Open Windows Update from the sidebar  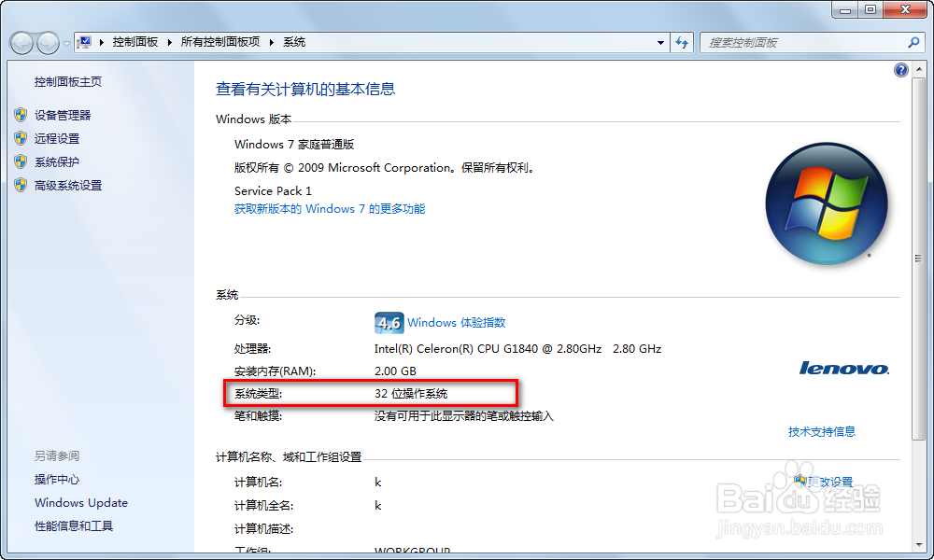point(80,502)
